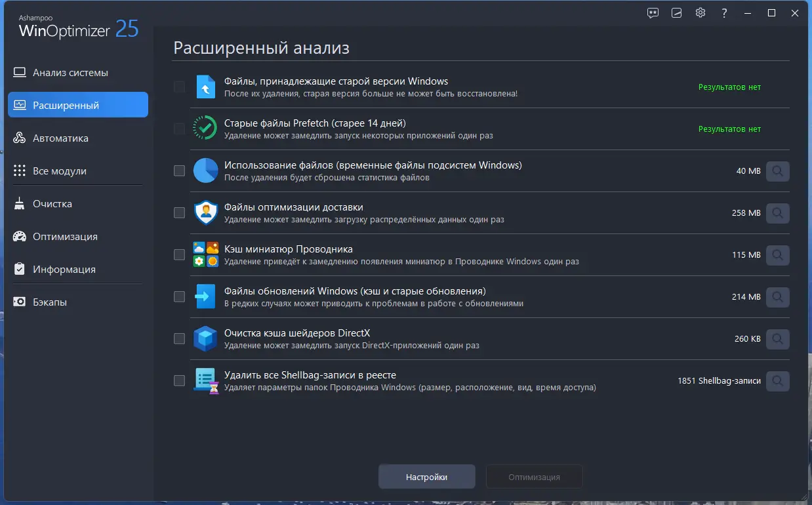View delivery optimization files with magnifier icon

pyautogui.click(x=777, y=213)
